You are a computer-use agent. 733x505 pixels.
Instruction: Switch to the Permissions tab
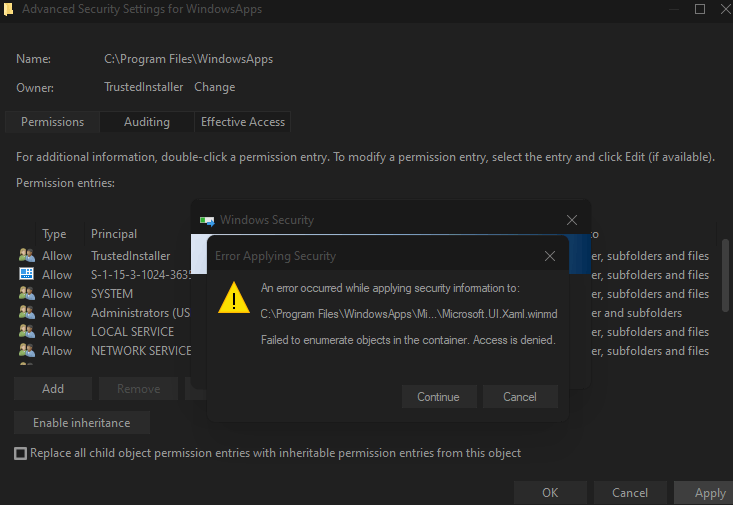[52, 122]
